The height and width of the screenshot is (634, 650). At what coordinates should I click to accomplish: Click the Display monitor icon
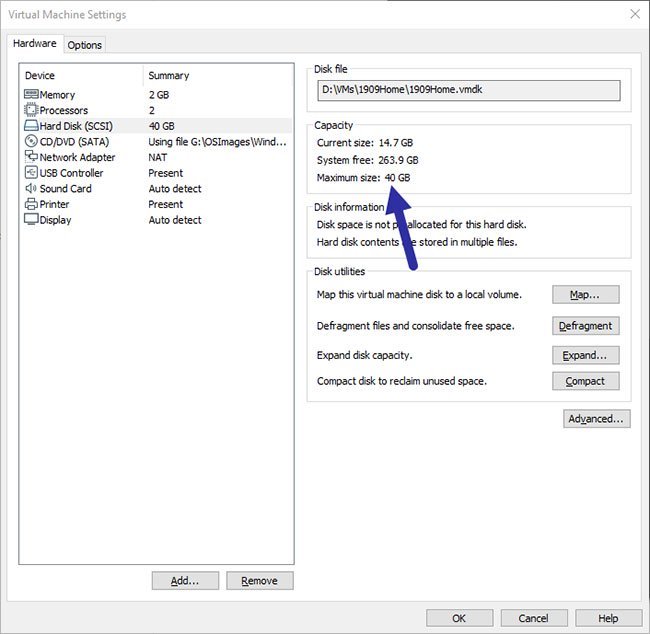coord(30,220)
